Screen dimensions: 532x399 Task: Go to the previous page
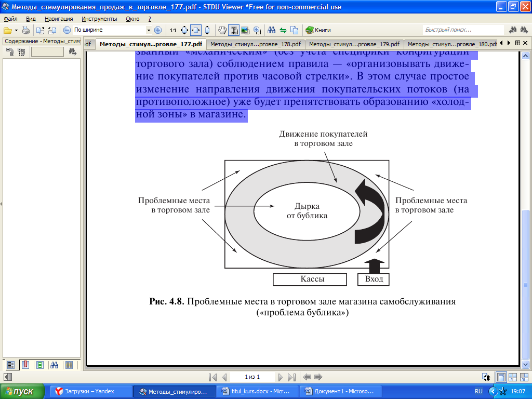[x=224, y=377]
